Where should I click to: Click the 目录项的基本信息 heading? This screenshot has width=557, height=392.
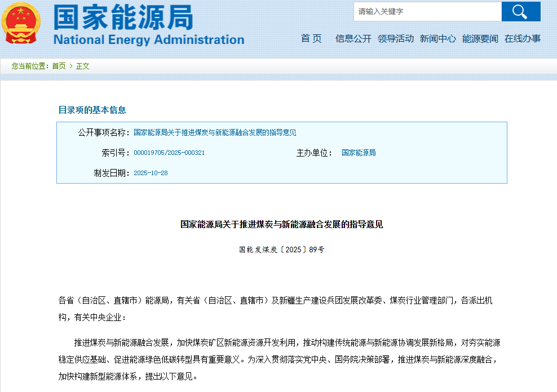click(x=92, y=110)
